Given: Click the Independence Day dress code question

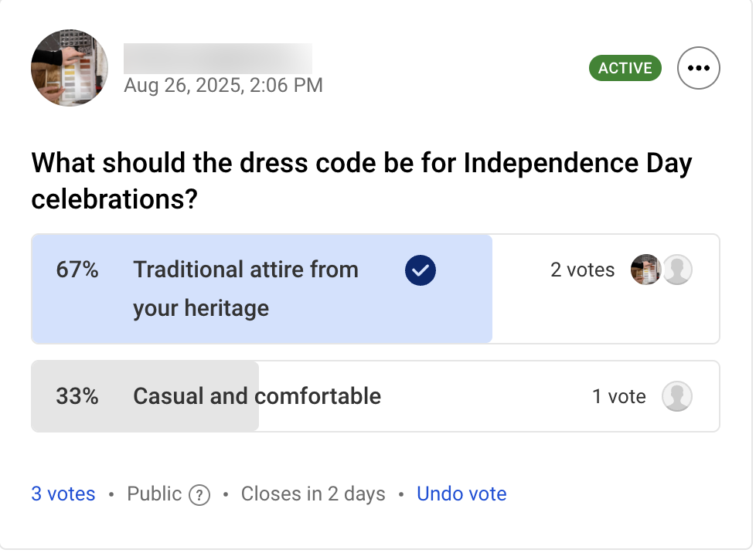Looking at the screenshot, I should pyautogui.click(x=361, y=182).
